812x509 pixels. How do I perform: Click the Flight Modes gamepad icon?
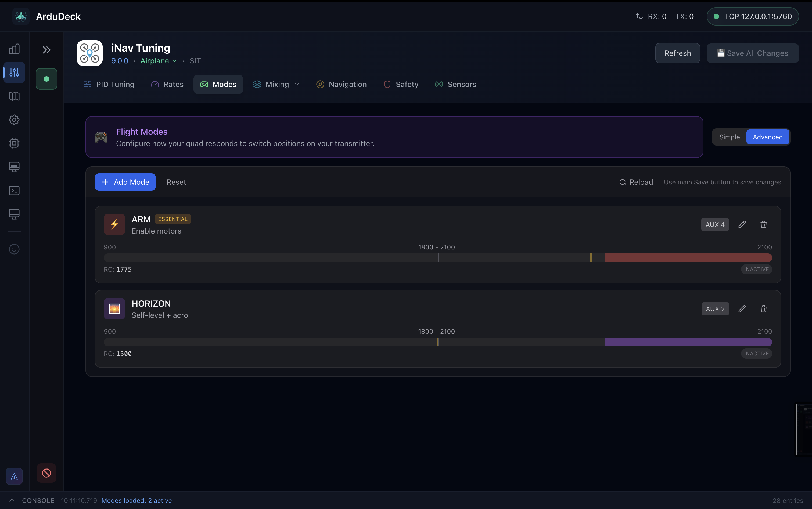coord(101,137)
